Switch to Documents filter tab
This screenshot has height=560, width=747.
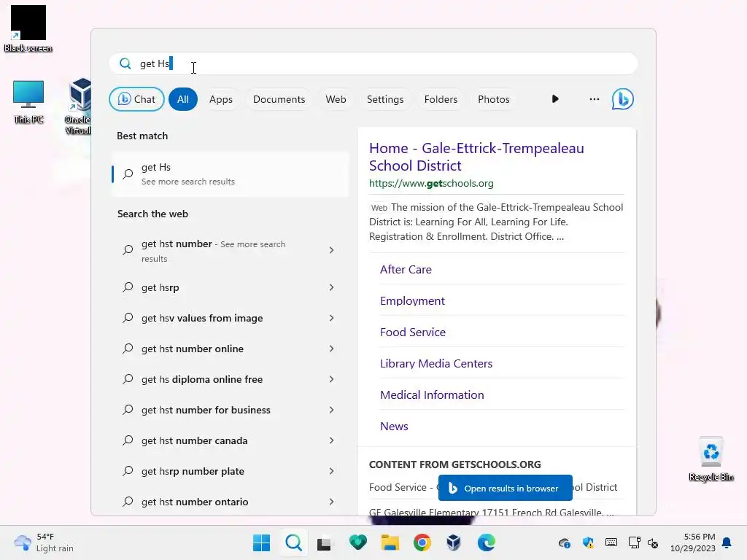(279, 99)
